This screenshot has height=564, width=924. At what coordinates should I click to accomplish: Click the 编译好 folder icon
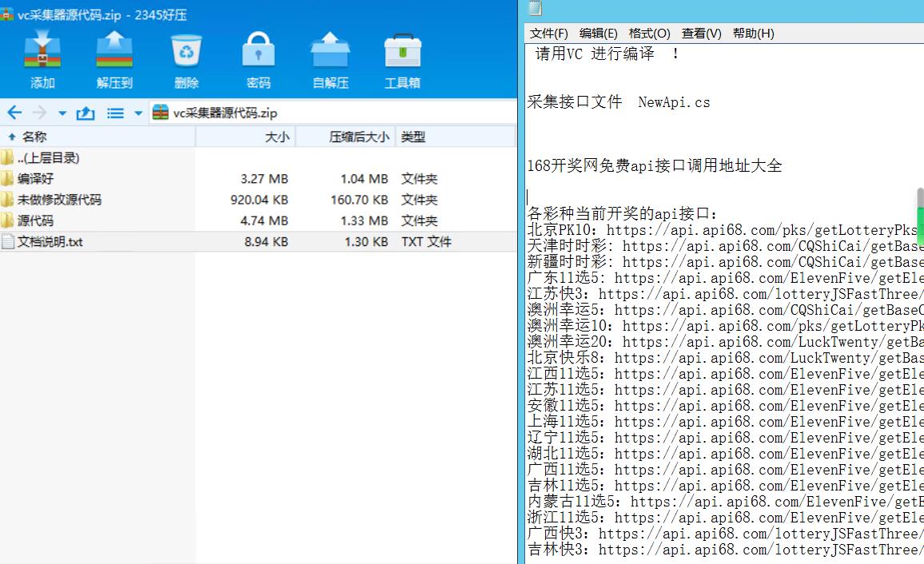pos(7,178)
